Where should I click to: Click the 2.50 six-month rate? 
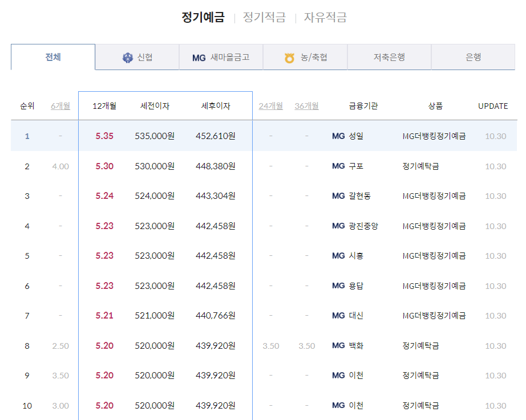click(x=60, y=346)
